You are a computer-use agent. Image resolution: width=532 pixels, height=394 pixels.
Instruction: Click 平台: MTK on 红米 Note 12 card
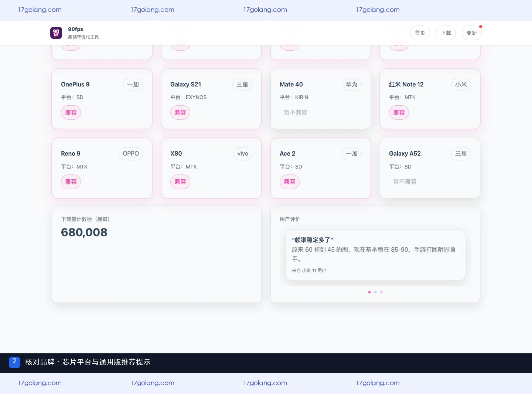(x=402, y=97)
